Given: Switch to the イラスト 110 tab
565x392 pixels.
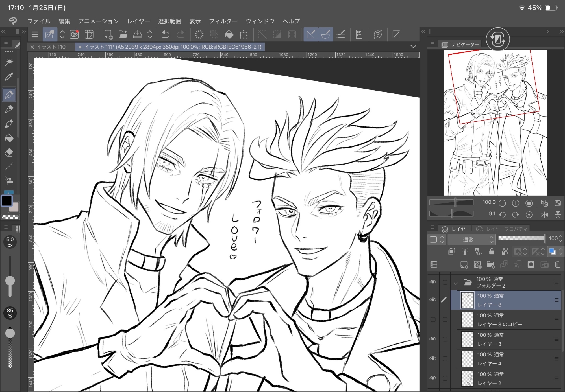Looking at the screenshot, I should point(51,47).
